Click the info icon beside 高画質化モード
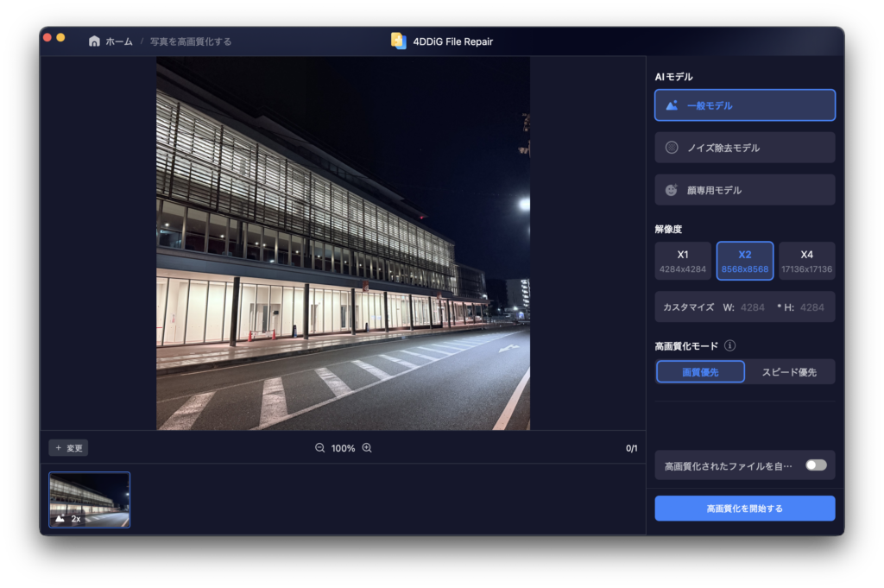This screenshot has height=588, width=884. coord(729,346)
